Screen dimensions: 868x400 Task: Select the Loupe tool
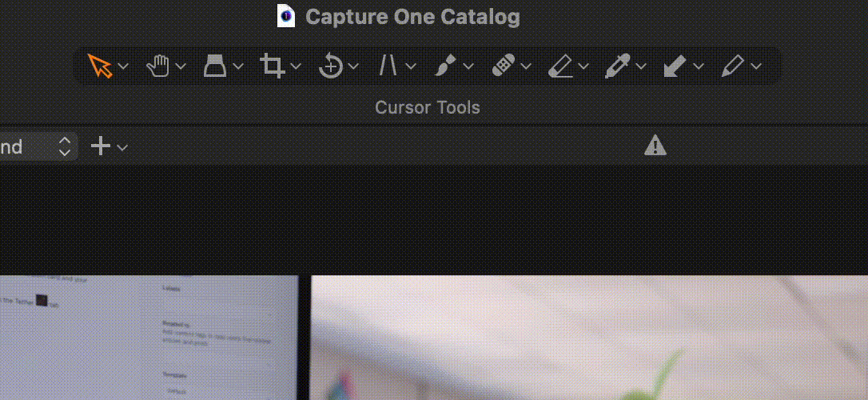coord(215,66)
